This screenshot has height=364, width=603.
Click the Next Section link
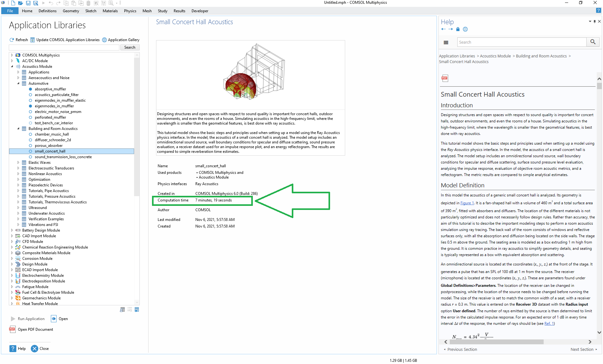coord(584,349)
